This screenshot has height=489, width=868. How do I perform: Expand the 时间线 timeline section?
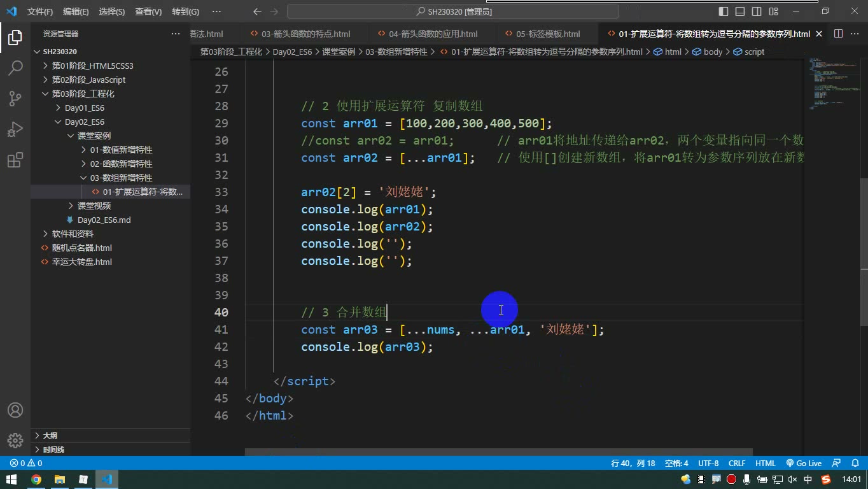[x=111, y=450]
